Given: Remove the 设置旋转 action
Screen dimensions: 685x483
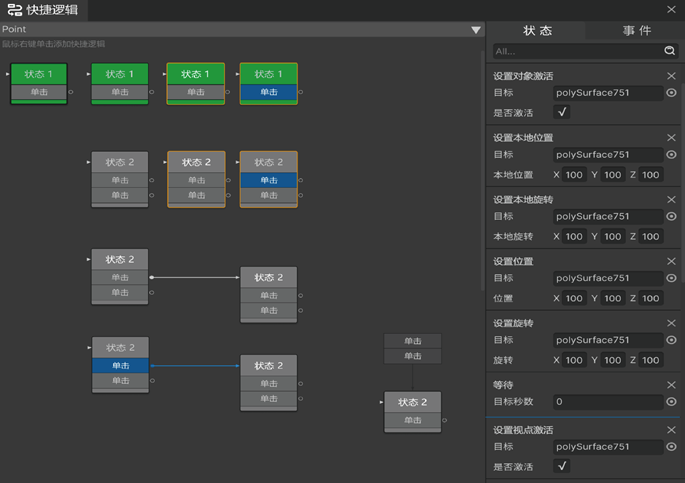Looking at the screenshot, I should 671,323.
